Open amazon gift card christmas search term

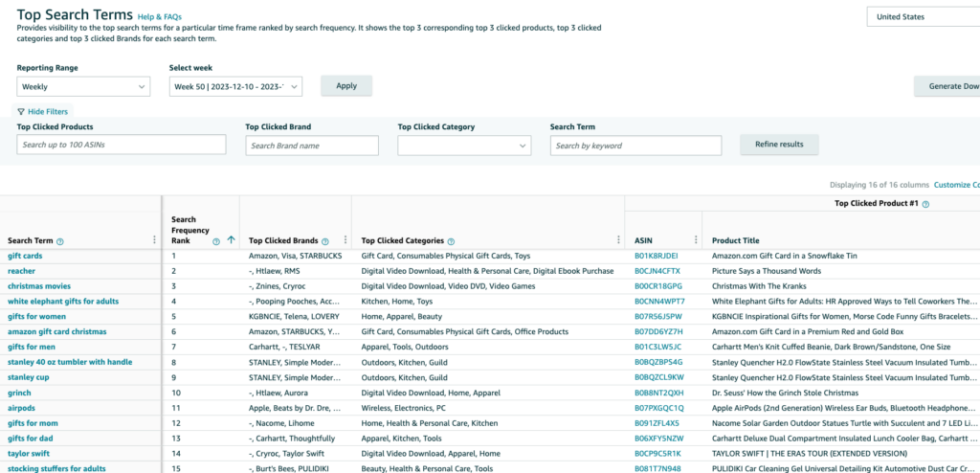56,331
